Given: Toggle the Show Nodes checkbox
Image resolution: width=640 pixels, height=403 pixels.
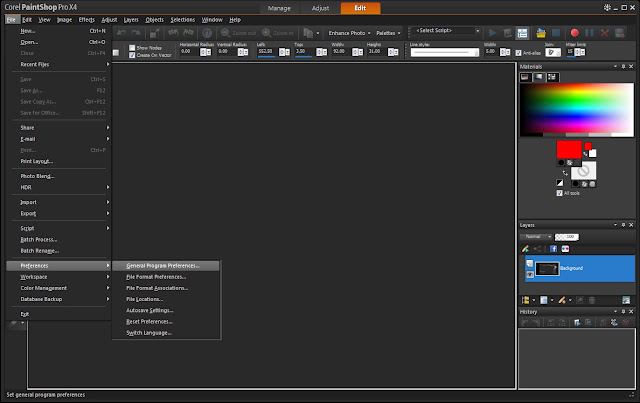Looking at the screenshot, I should tap(132, 48).
